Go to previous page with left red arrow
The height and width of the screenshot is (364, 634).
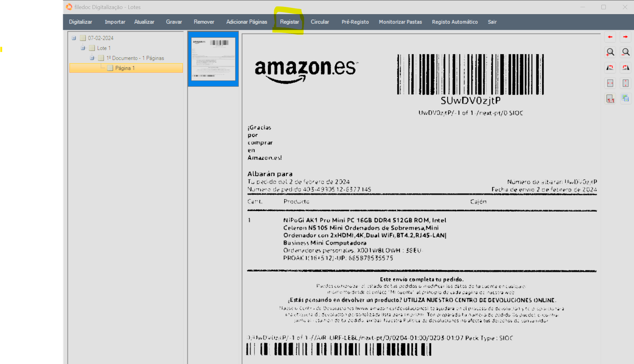610,37
